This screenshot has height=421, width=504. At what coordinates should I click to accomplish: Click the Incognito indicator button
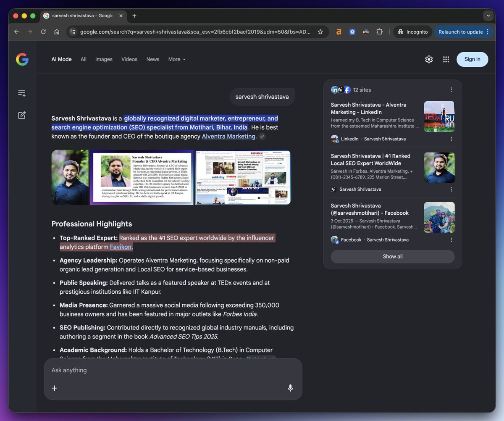[412, 32]
